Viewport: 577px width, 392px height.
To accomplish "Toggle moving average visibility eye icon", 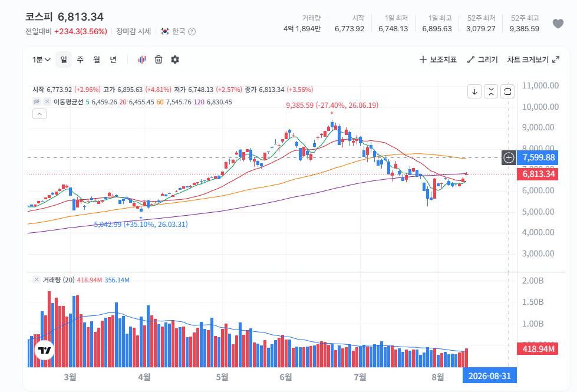I will click(37, 101).
